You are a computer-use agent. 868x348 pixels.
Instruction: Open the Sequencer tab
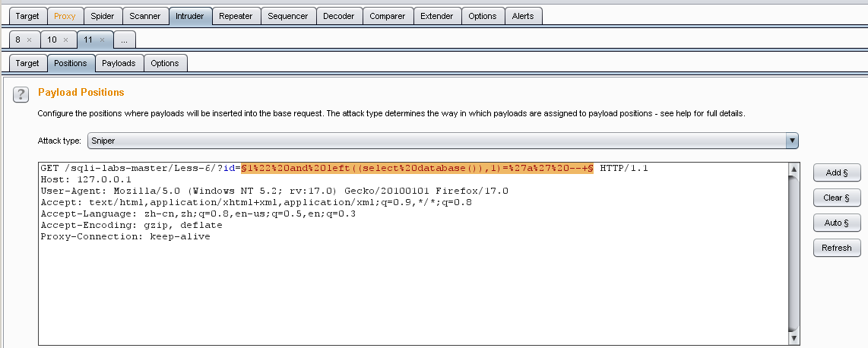[288, 16]
